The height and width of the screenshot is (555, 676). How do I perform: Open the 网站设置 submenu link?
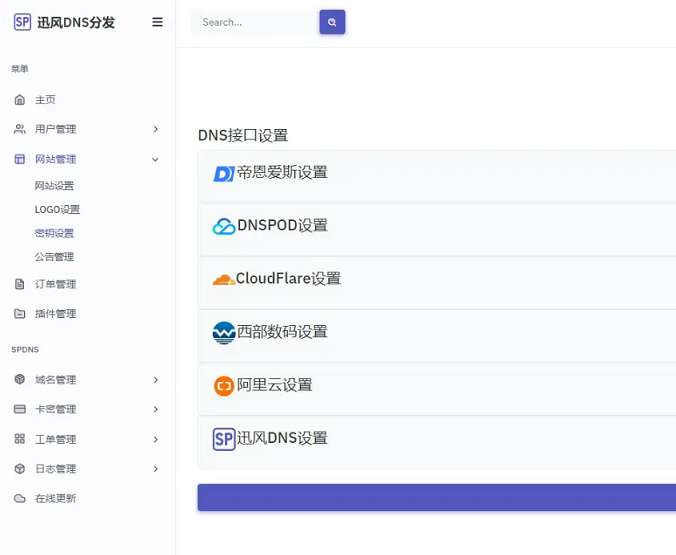(x=54, y=186)
